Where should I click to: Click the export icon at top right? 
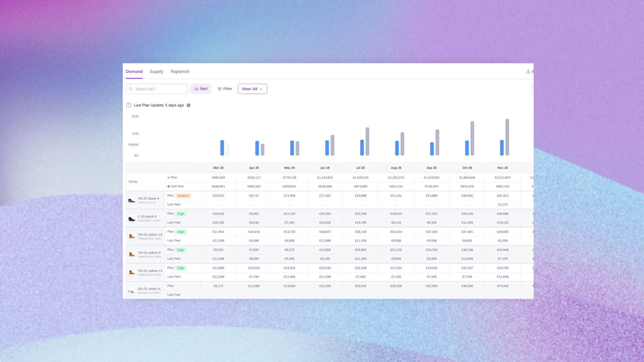pos(528,71)
